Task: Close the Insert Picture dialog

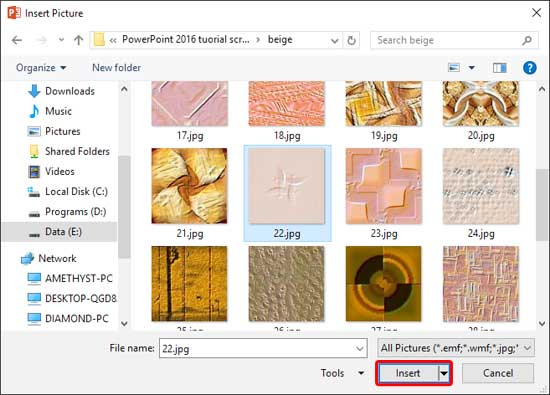Action: pyautogui.click(x=536, y=13)
